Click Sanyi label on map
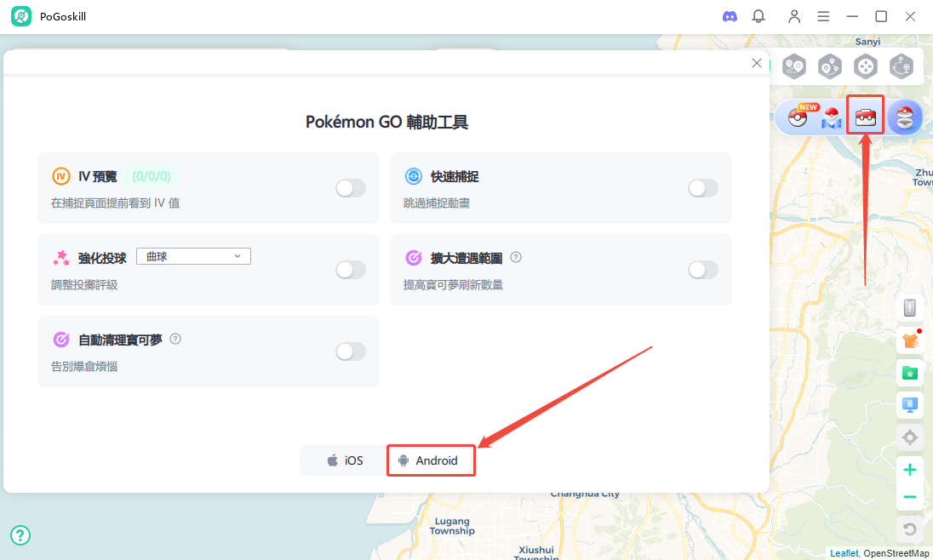 point(867,42)
